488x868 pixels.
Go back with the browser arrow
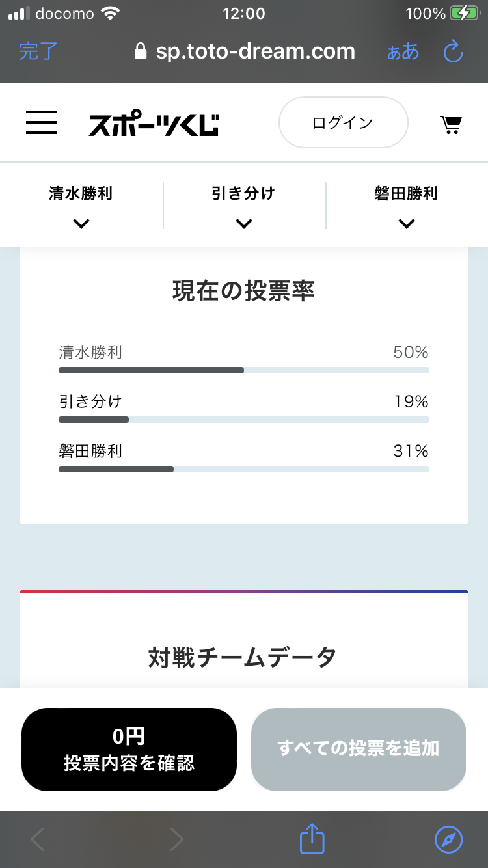[x=38, y=839]
